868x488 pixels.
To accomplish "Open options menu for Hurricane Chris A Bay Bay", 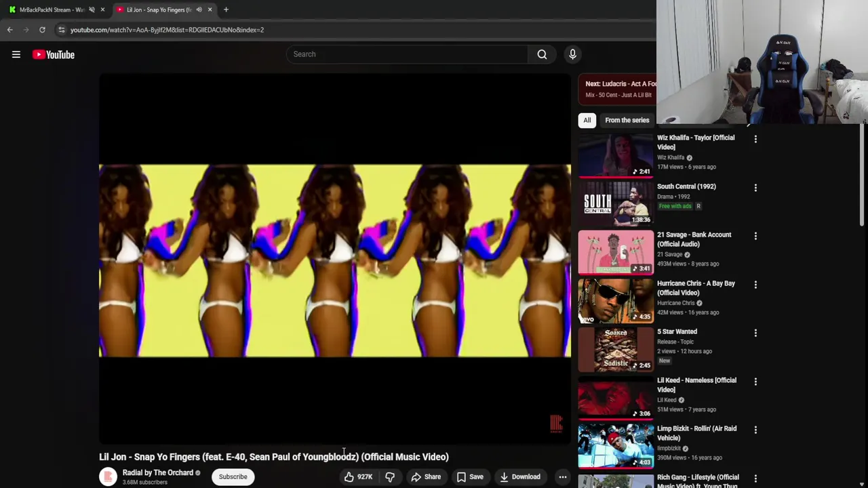I will (755, 285).
